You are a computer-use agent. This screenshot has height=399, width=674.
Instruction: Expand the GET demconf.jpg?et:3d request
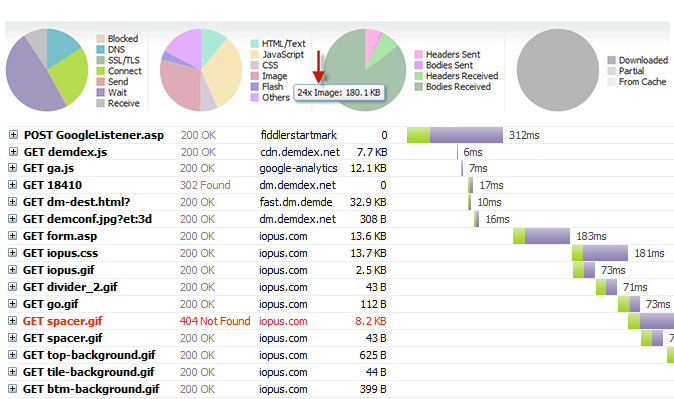(12, 219)
